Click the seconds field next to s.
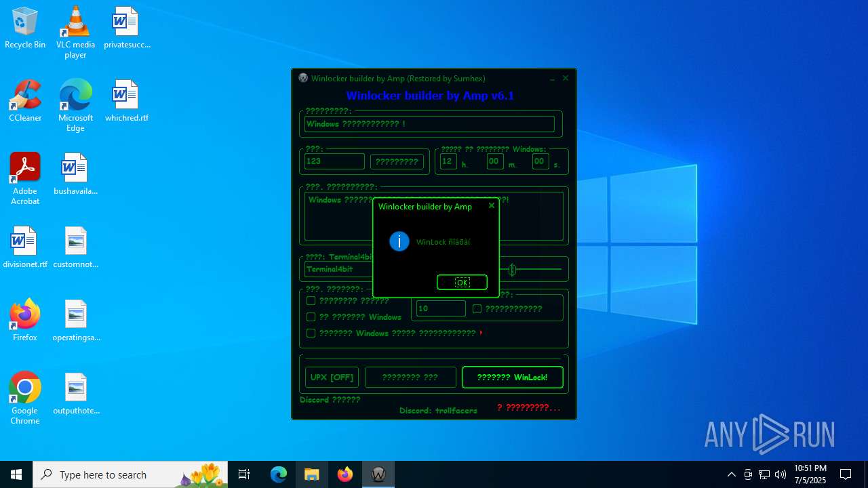The image size is (868, 488). click(x=540, y=161)
